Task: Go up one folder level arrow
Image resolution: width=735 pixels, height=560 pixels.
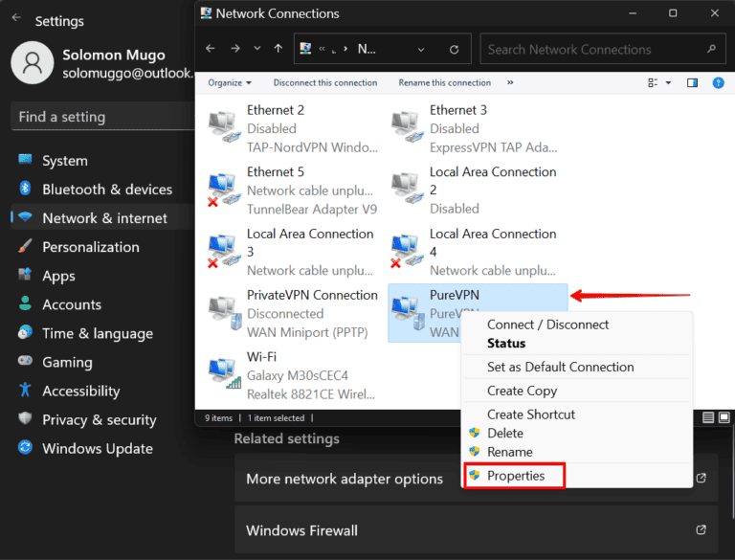Action: click(278, 49)
